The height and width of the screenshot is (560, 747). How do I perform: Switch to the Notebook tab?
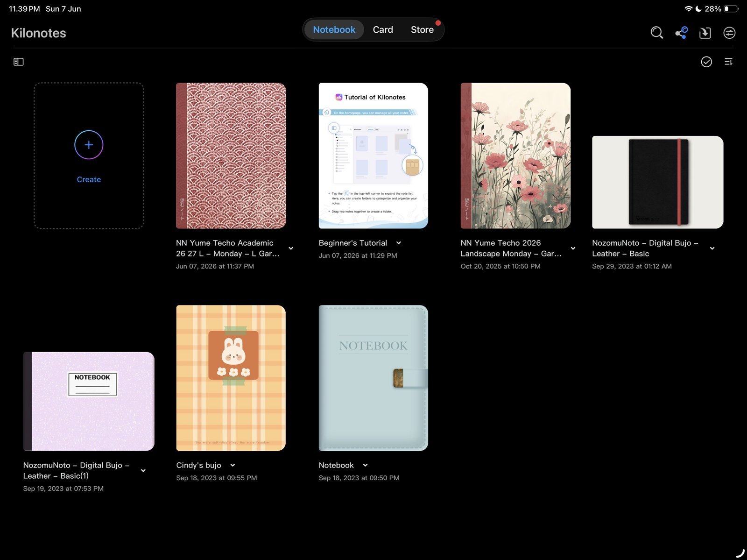(x=334, y=29)
